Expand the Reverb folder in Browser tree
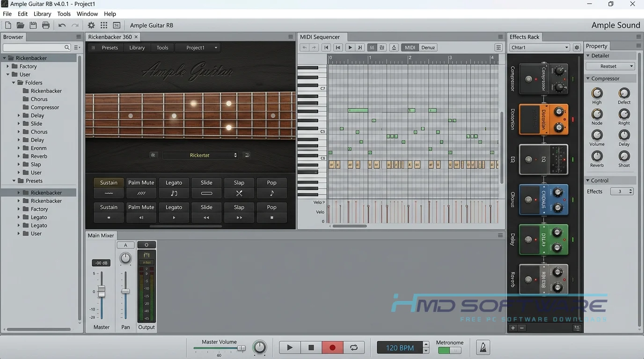 [19, 156]
